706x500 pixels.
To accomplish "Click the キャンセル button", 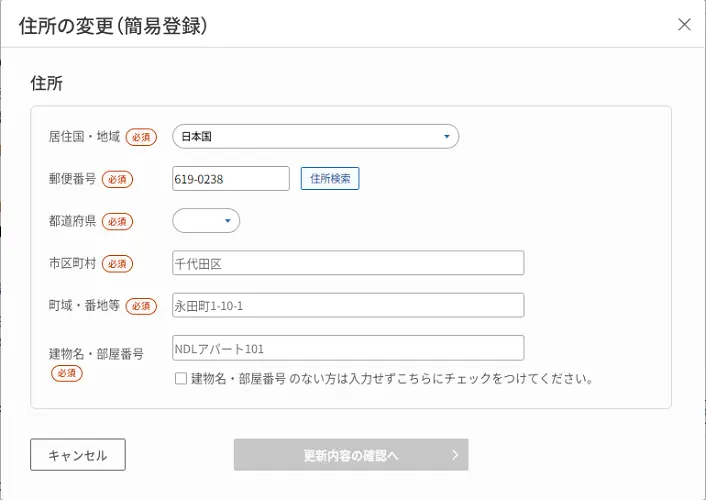I will click(78, 455).
